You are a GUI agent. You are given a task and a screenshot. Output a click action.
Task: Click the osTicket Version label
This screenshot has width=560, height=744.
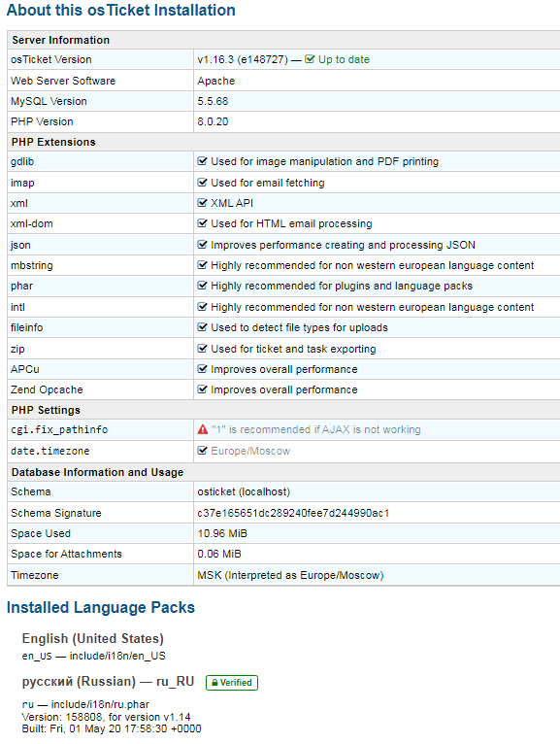click(x=51, y=59)
